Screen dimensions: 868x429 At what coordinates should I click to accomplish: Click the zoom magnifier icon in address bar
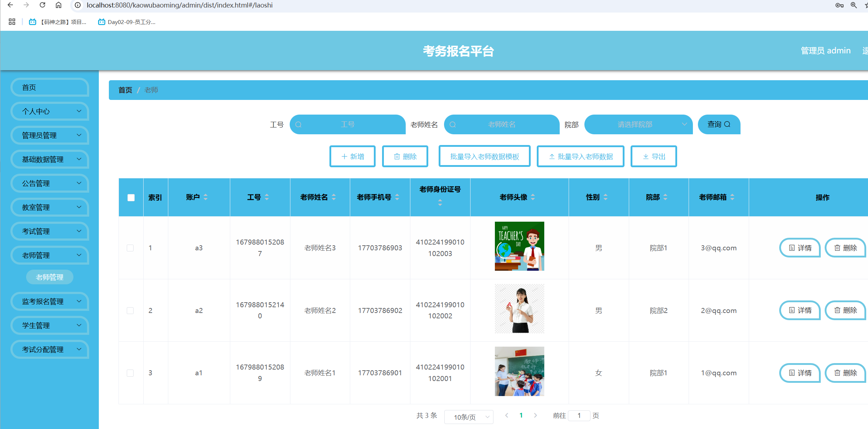point(854,5)
